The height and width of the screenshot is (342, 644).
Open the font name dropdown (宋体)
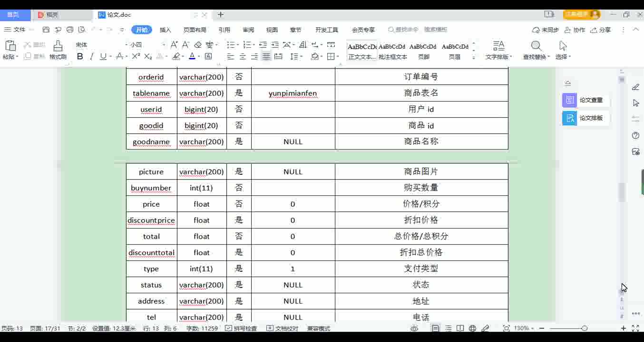pyautogui.click(x=127, y=45)
